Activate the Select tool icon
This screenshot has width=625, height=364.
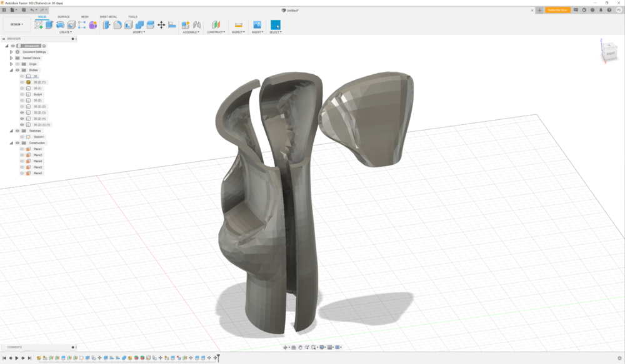275,25
